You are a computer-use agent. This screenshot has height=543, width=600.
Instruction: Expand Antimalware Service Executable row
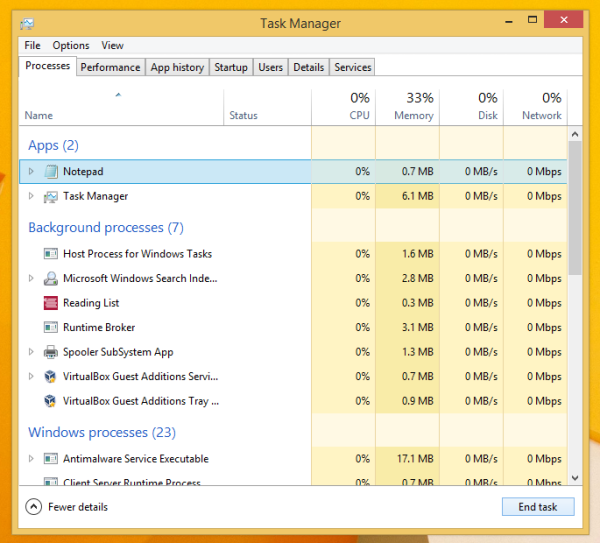(x=31, y=458)
